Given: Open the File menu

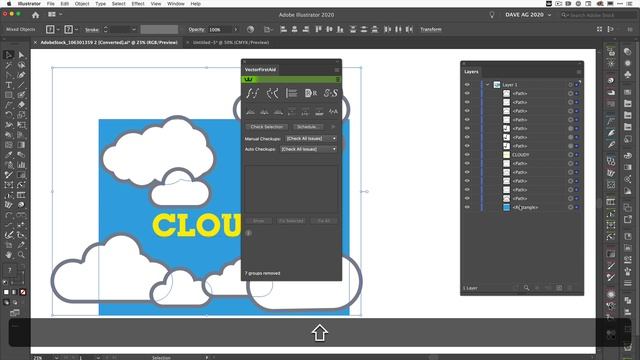Looking at the screenshot, I should click(x=51, y=4).
